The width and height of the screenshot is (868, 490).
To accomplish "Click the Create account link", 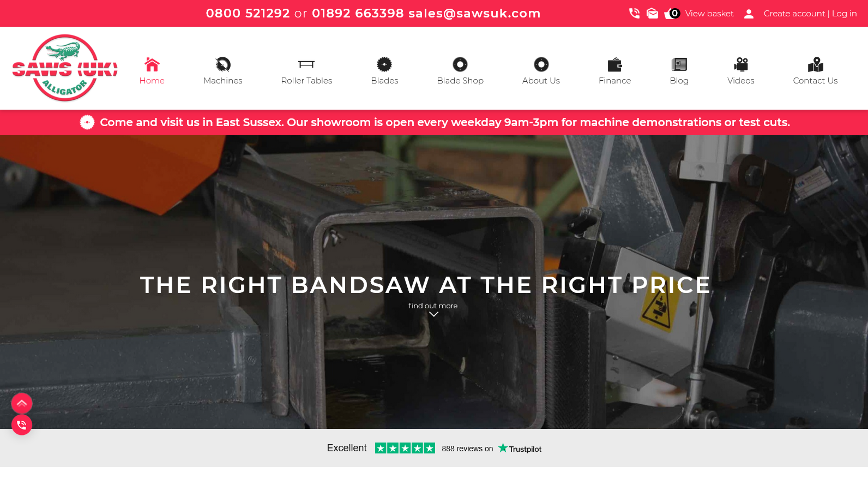I will pos(794,13).
